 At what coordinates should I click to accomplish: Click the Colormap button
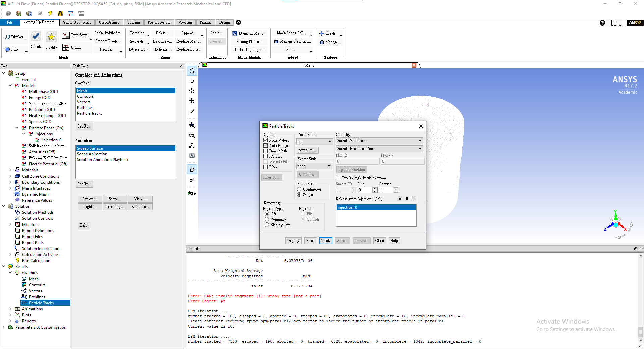coord(115,207)
